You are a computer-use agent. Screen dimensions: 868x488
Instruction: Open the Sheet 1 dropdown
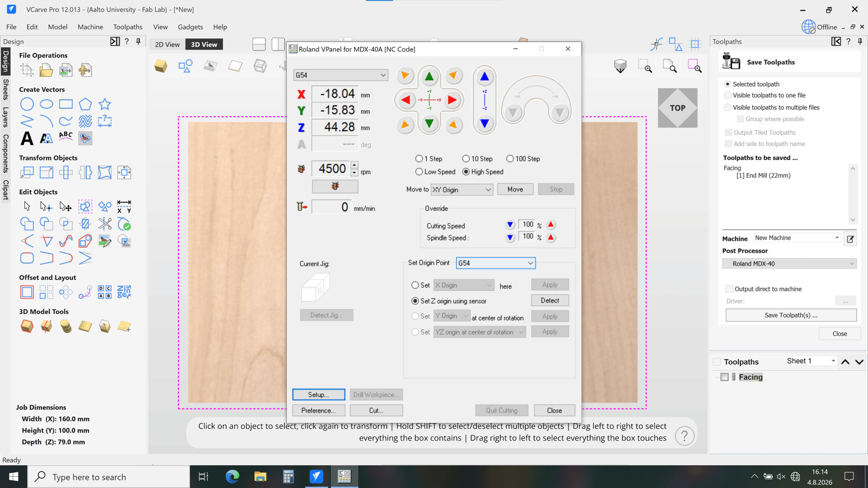[811, 361]
